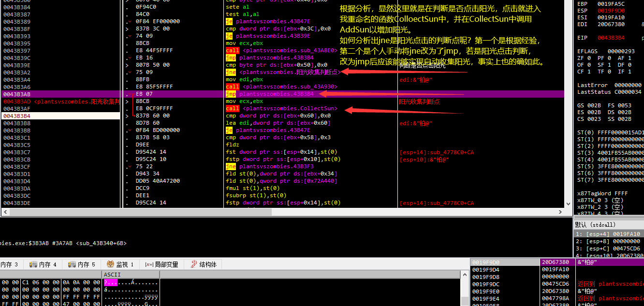Viewport: 644px width, 306px height.
Task: Select the OF flag in registers
Action: tap(584, 64)
